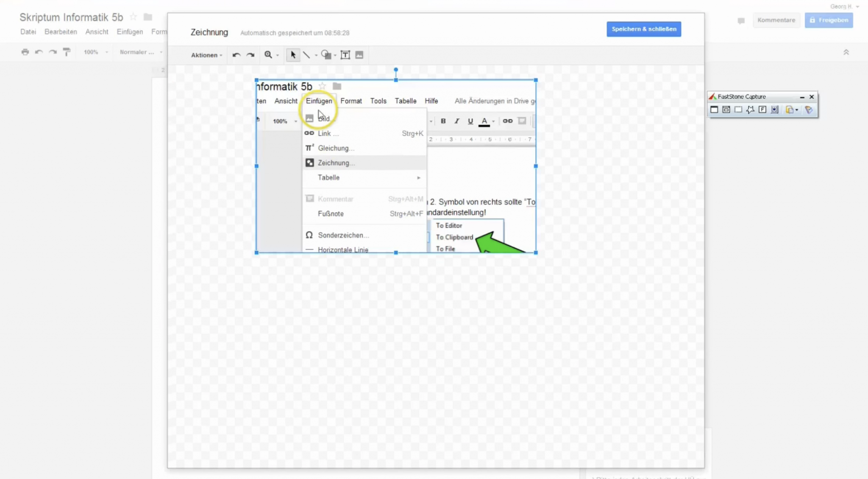Click the Freigeben share button
868x479 pixels.
(829, 20)
